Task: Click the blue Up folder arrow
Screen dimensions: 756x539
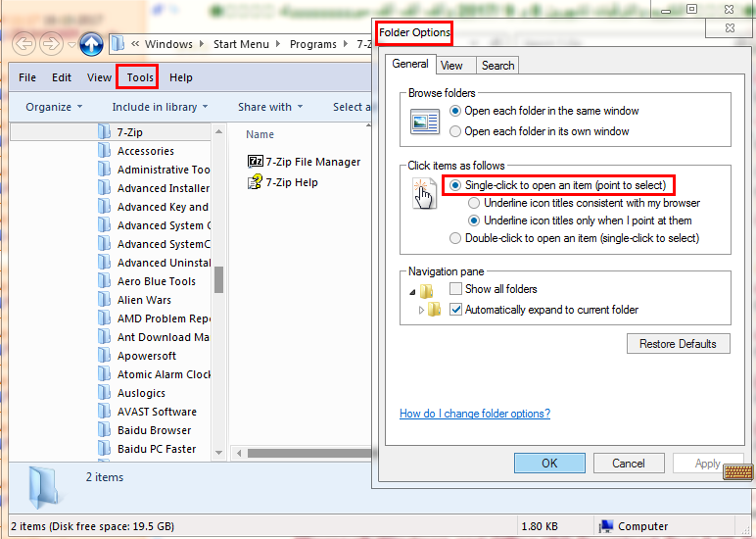Action: (91, 44)
